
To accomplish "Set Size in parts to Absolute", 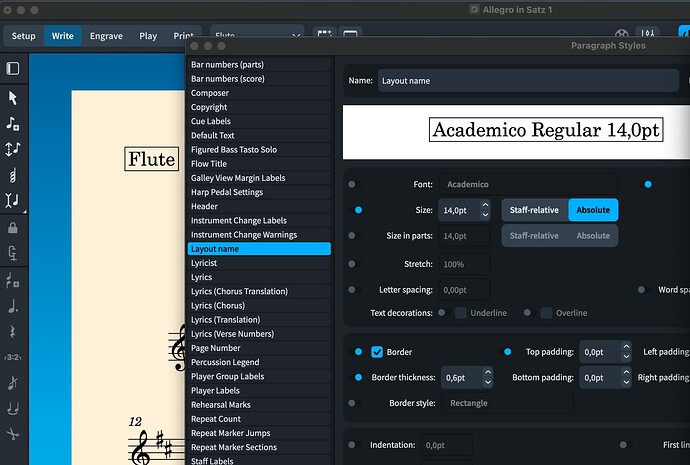I will click(593, 236).
